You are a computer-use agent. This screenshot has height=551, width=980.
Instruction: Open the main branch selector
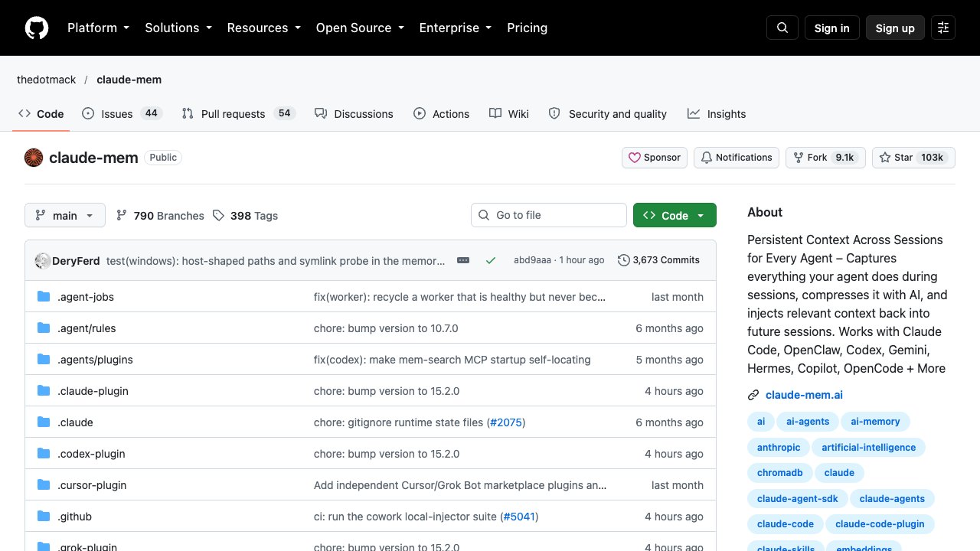click(65, 216)
